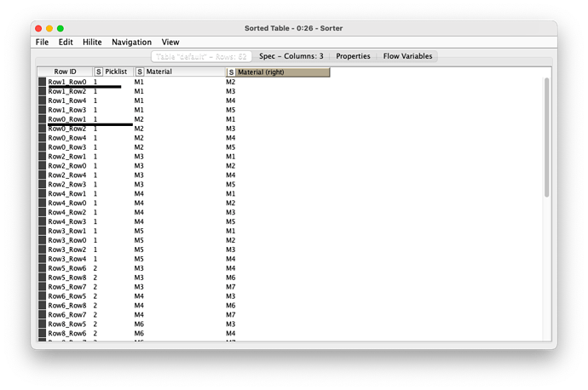Click the color marker of row Row2_Row0
Image resolution: width=588 pixels, height=390 pixels.
[x=42, y=165]
